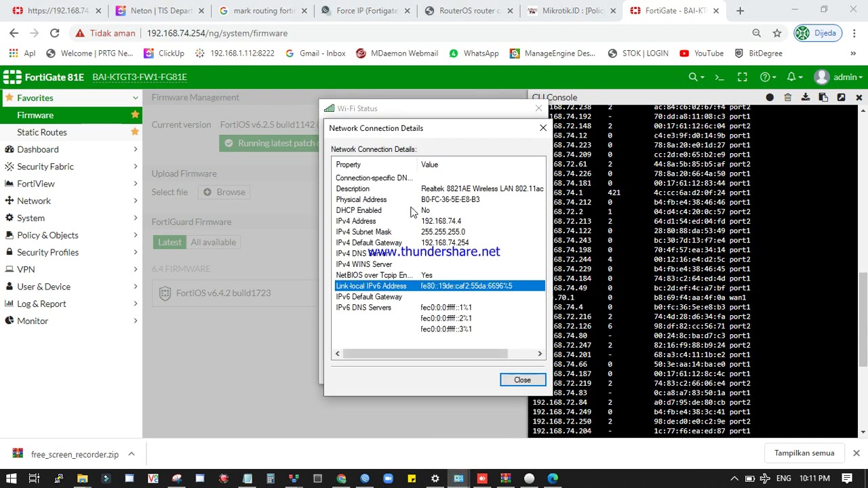This screenshot has width=868, height=488.
Task: Close dialog using X in title bar
Action: [x=542, y=127]
